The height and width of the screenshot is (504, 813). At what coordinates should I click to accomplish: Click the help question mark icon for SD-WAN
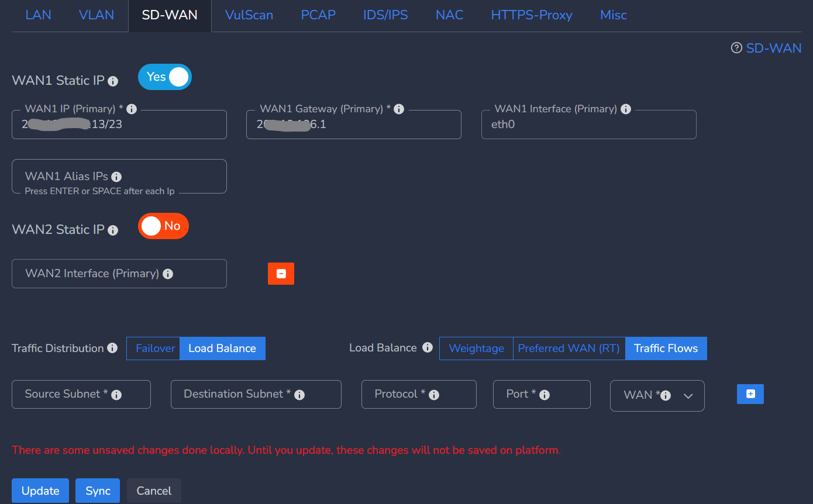[x=736, y=48]
